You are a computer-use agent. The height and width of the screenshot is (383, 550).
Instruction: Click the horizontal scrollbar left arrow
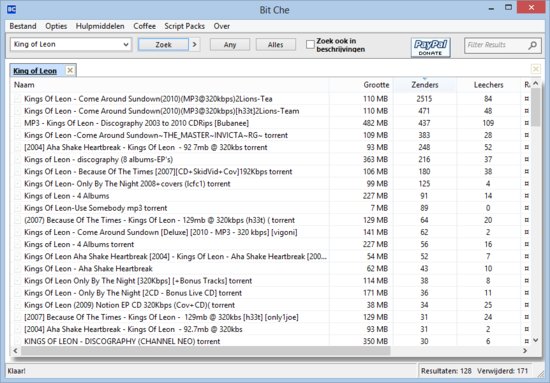[15, 350]
